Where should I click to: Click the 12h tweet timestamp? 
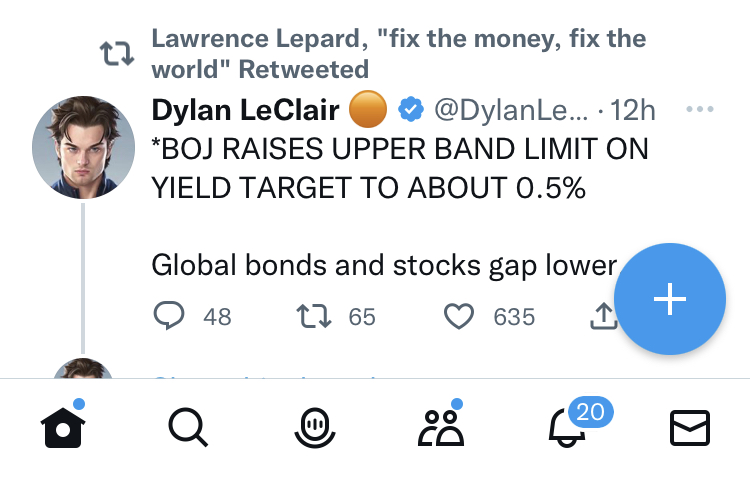[x=632, y=109]
